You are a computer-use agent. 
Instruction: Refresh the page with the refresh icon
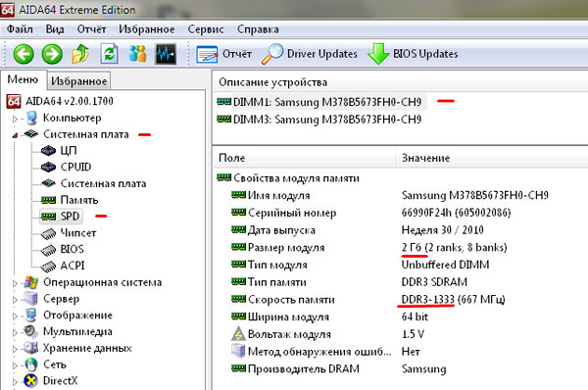(x=109, y=54)
